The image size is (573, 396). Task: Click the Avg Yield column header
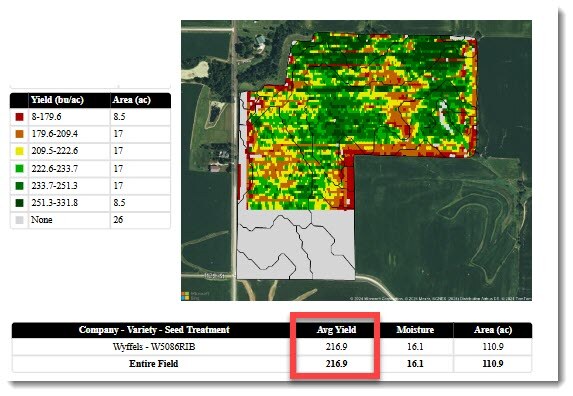click(x=336, y=330)
